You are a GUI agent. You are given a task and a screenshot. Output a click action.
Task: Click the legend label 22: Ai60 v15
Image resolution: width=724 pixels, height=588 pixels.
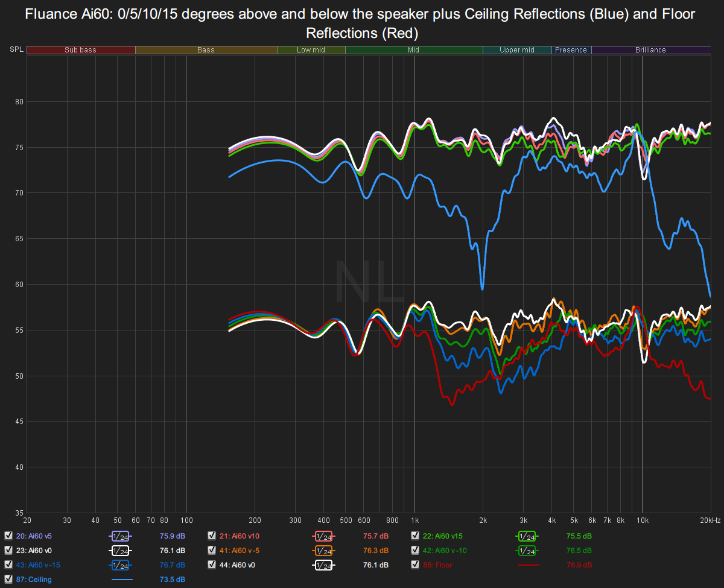[x=443, y=536]
